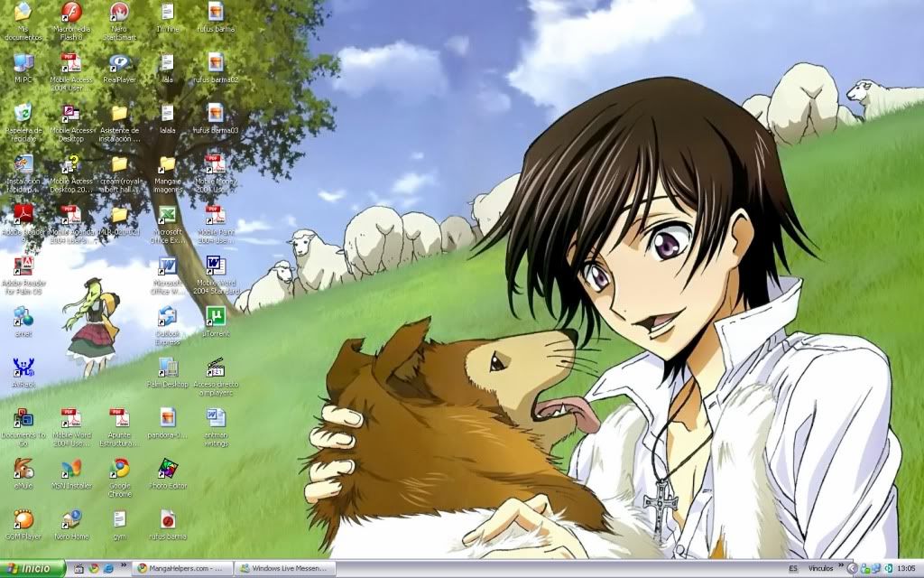The width and height of the screenshot is (924, 578).
Task: Launch the µTorrent shortcut
Action: pos(216,322)
